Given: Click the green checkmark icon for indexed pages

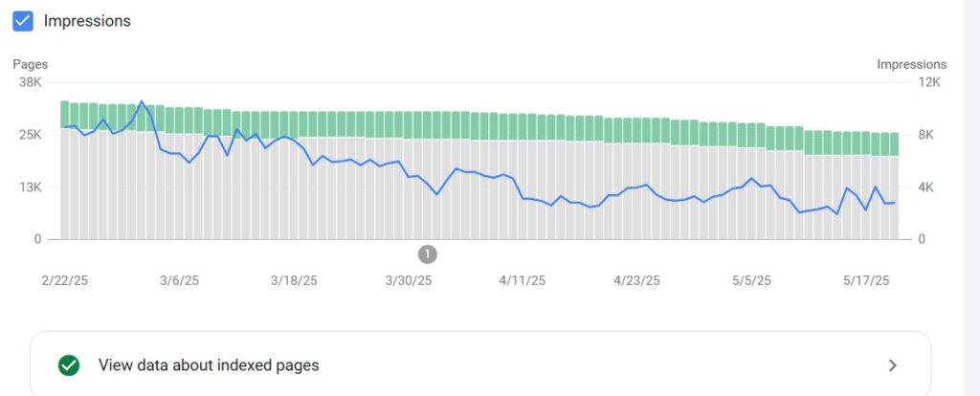Looking at the screenshot, I should (x=68, y=365).
